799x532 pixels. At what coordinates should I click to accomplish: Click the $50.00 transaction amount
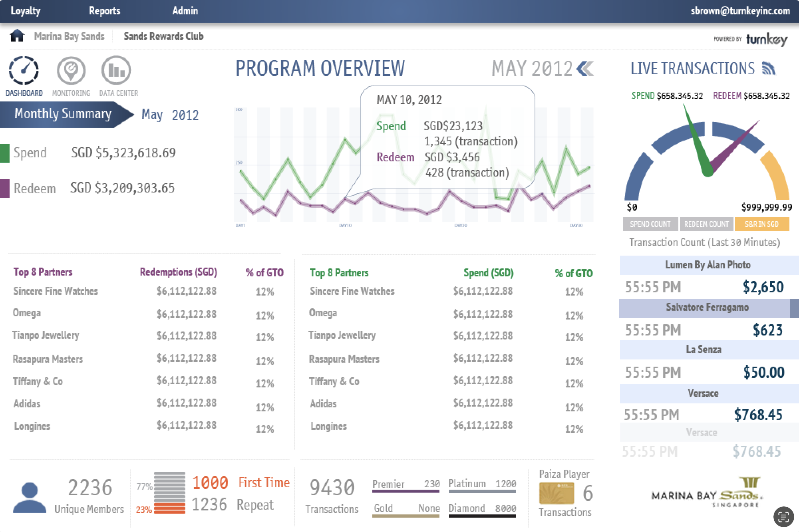coord(764,372)
